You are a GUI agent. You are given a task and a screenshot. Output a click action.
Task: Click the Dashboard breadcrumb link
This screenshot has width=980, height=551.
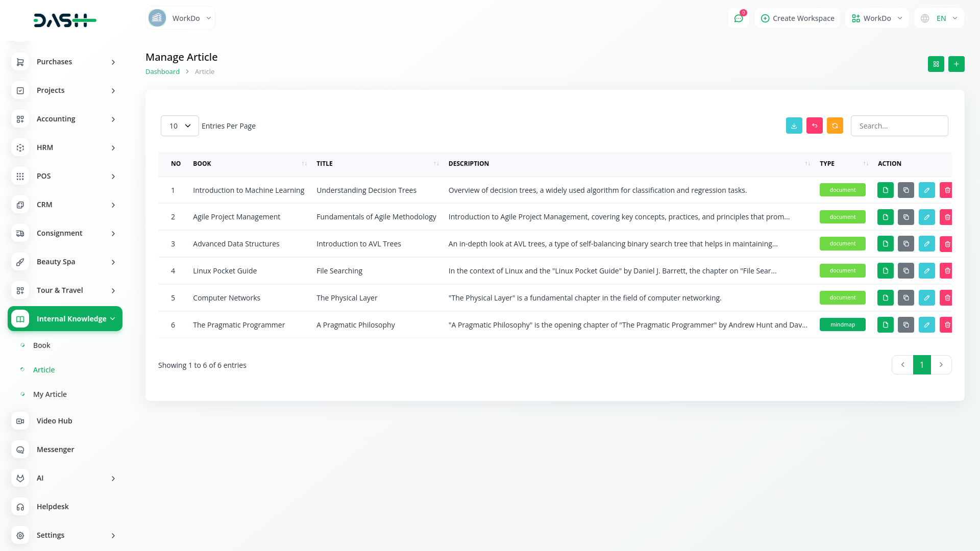tap(162, 72)
